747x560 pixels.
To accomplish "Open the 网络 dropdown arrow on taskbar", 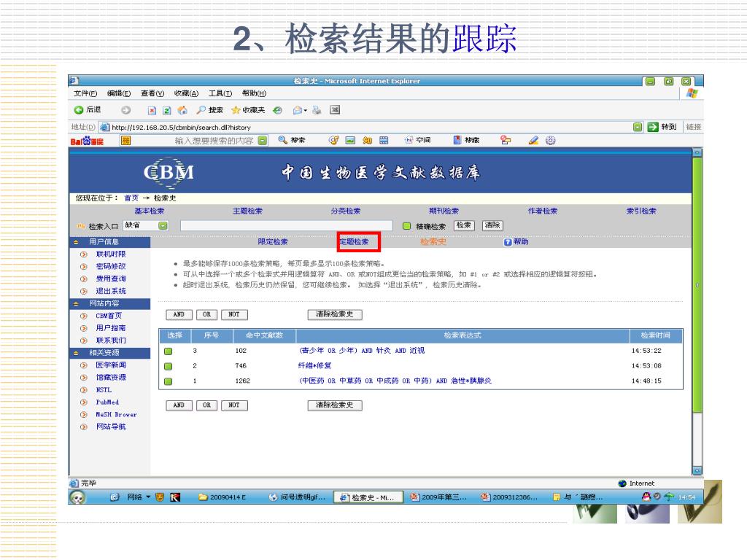I will [147, 497].
